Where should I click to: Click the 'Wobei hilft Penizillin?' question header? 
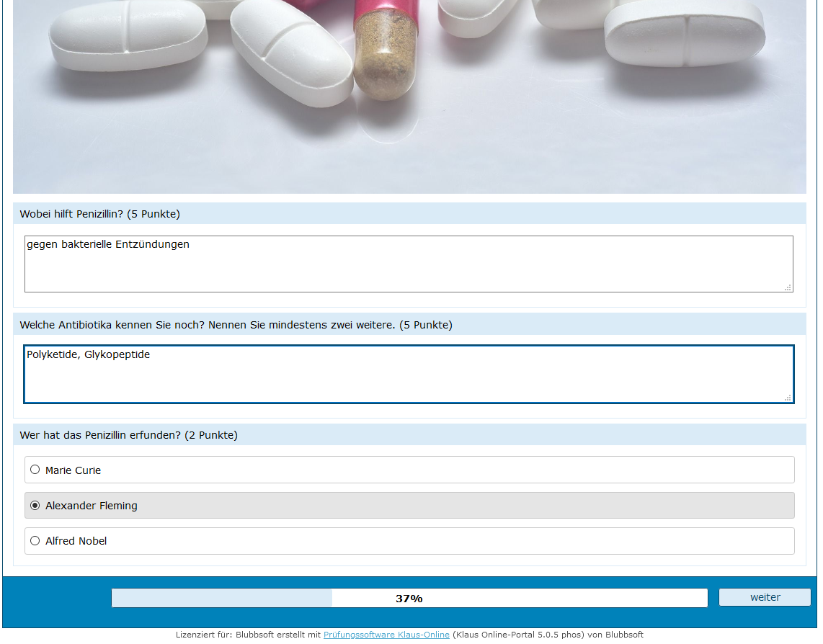tap(100, 214)
